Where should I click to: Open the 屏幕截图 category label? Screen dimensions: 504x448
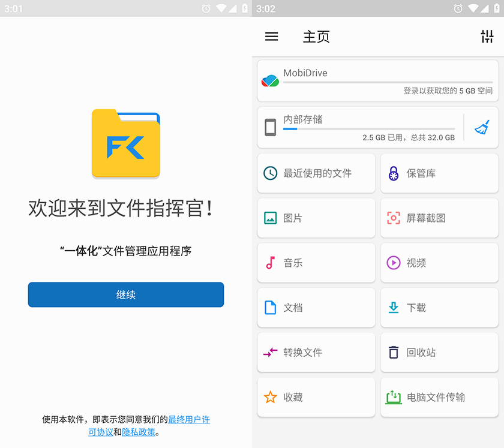tap(426, 218)
